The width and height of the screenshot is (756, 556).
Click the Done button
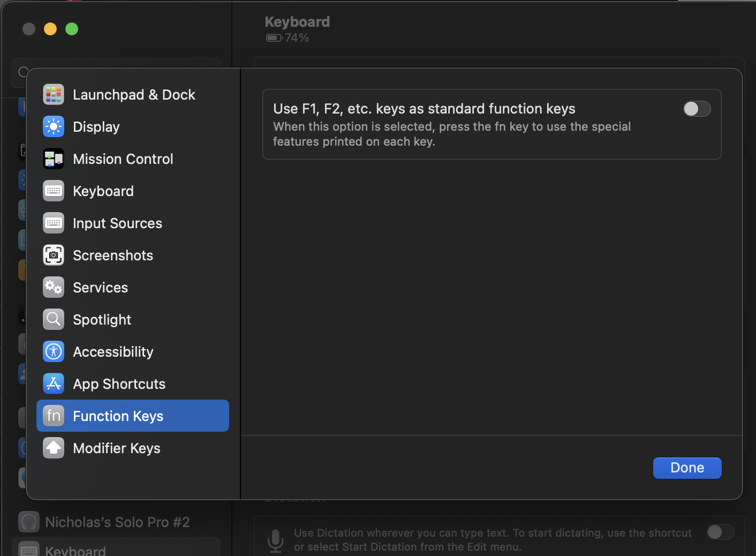(687, 468)
